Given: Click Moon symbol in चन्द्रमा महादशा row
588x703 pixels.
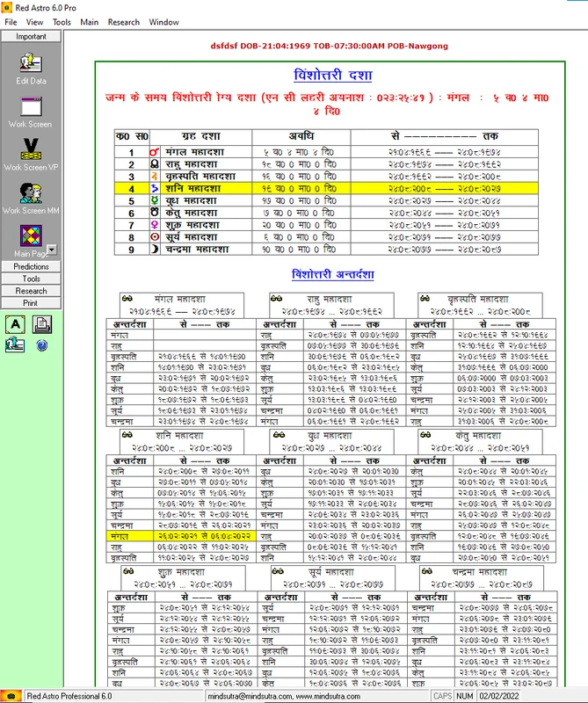Looking at the screenshot, I should click(155, 249).
